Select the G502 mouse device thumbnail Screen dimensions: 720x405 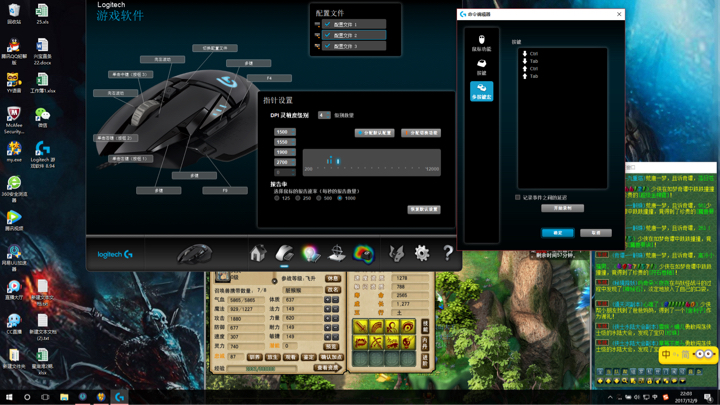194,254
